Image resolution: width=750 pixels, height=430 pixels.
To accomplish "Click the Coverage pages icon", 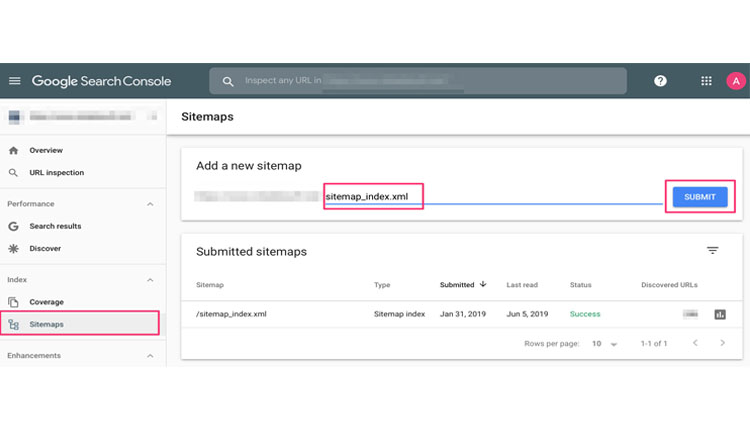I will 13,302.
